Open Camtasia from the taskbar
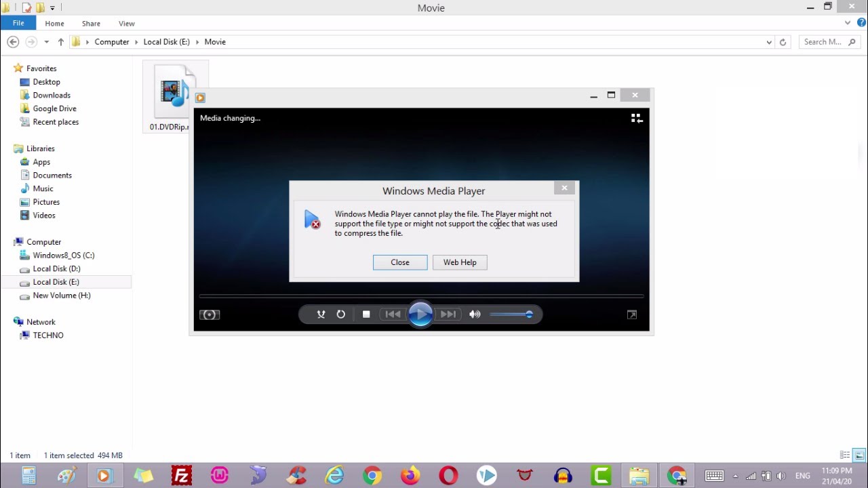 coord(601,476)
